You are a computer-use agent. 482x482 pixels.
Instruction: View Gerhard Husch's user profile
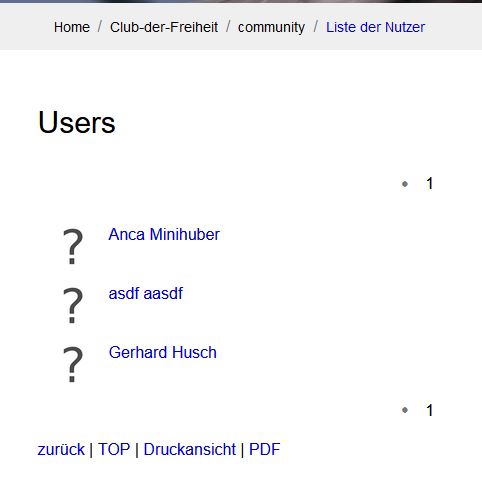coord(163,352)
